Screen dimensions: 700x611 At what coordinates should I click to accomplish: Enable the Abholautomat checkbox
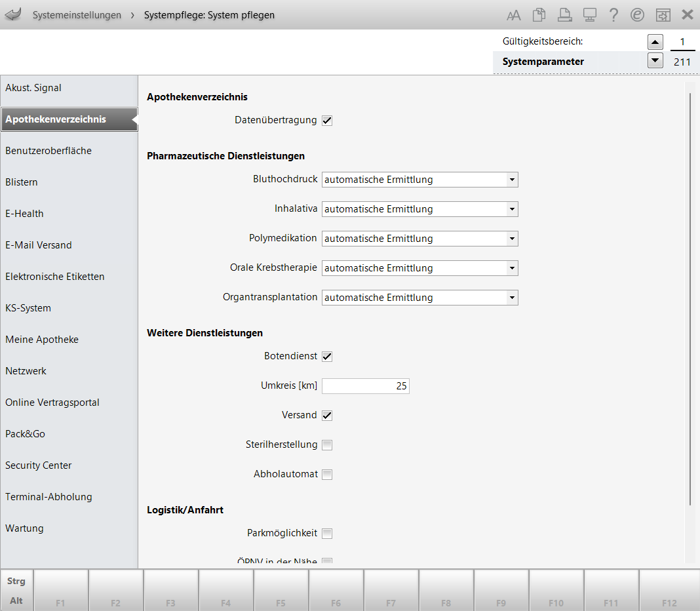(327, 475)
